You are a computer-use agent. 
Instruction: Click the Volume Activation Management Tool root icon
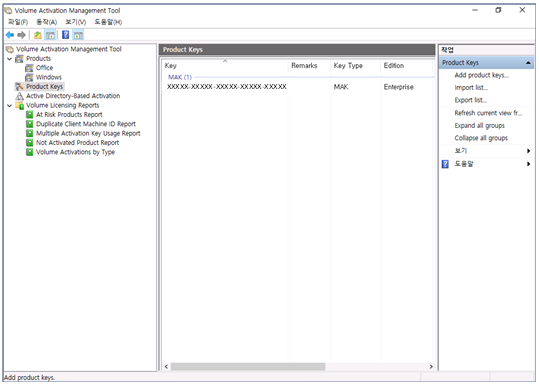(x=10, y=49)
